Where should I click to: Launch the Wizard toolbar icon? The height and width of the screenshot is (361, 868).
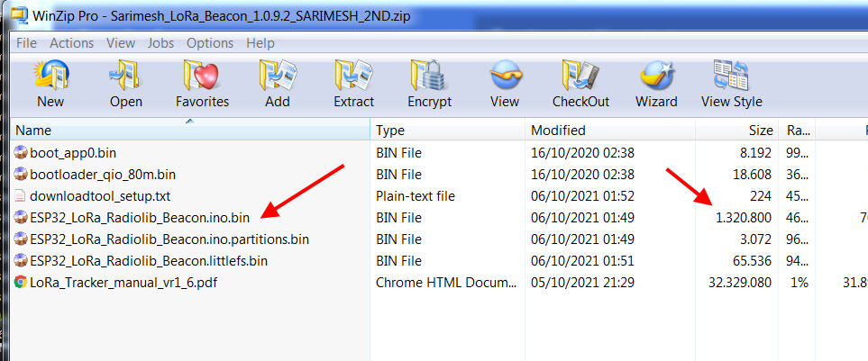[656, 76]
